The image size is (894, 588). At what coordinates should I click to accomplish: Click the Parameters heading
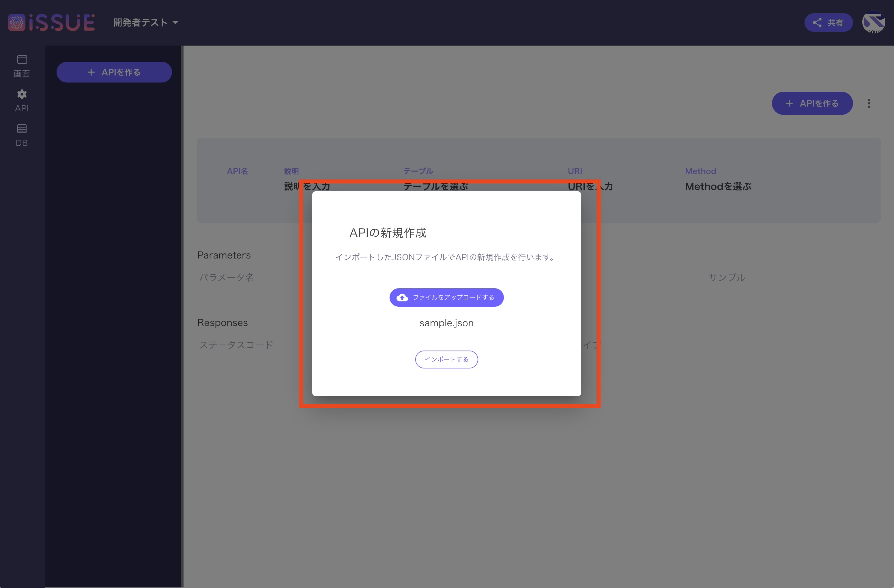coord(224,255)
